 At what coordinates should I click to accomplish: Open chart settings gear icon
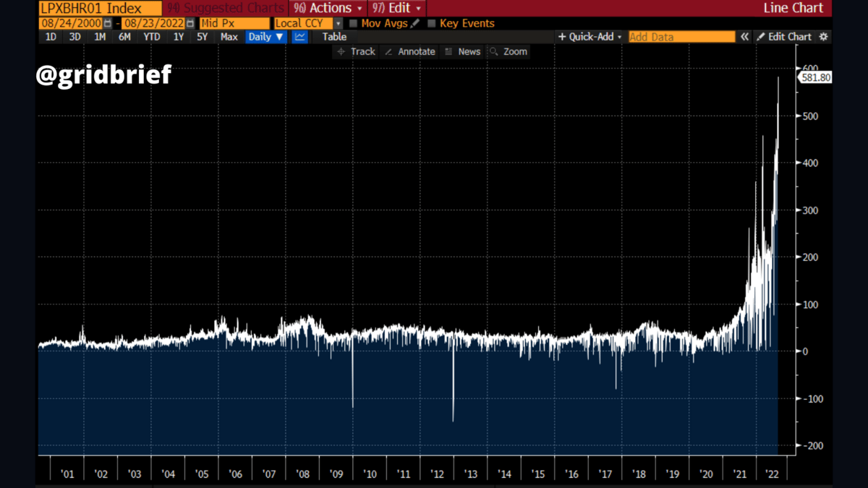pos(823,37)
